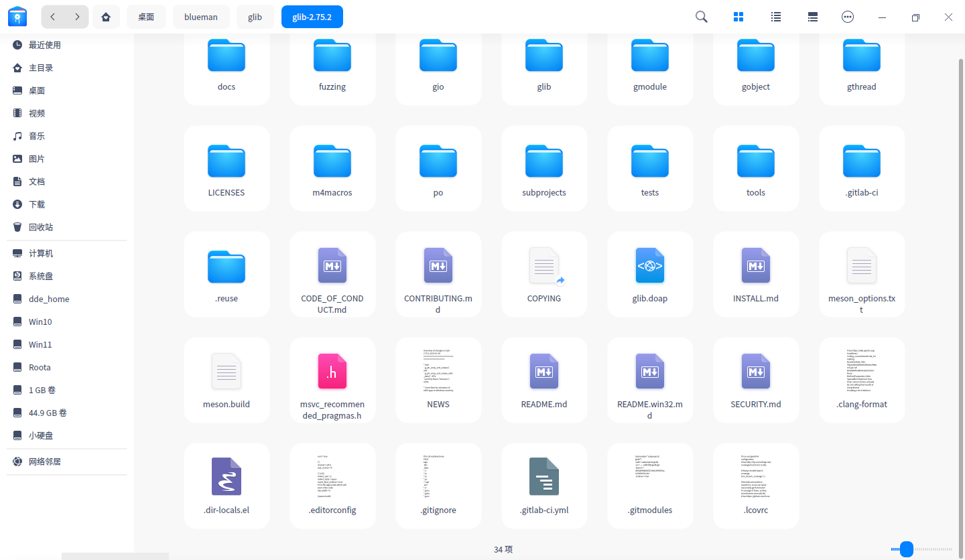Select the README.md file
Viewport: 965px width, 560px height.
coord(544,380)
